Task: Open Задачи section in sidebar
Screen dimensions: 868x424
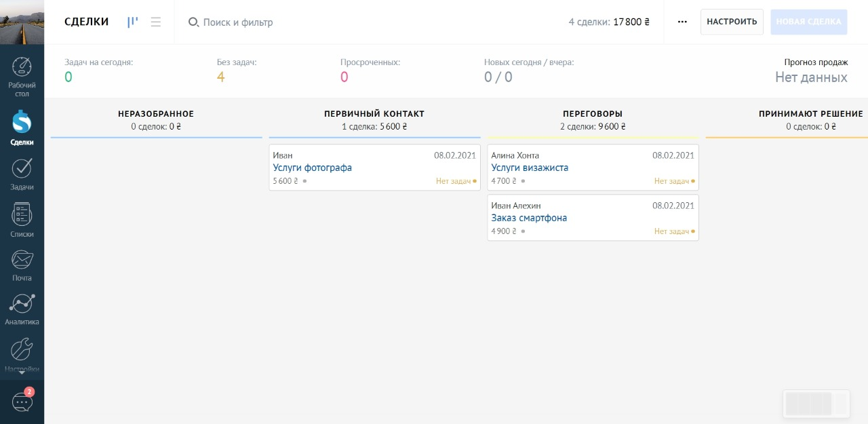Action: click(22, 174)
